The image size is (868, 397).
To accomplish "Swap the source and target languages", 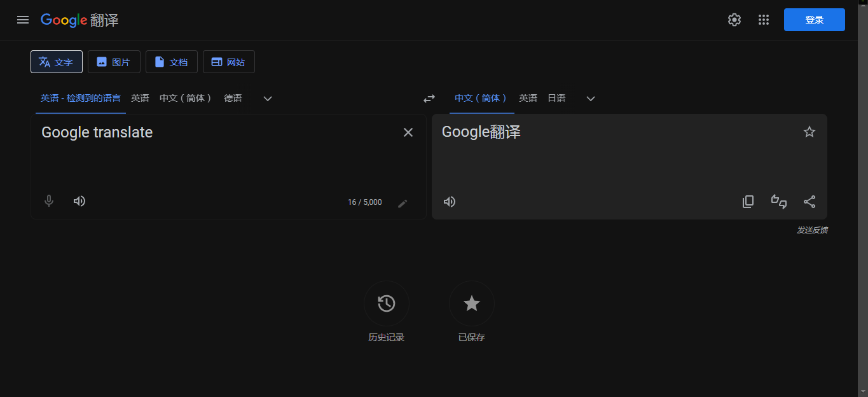I will (x=429, y=99).
